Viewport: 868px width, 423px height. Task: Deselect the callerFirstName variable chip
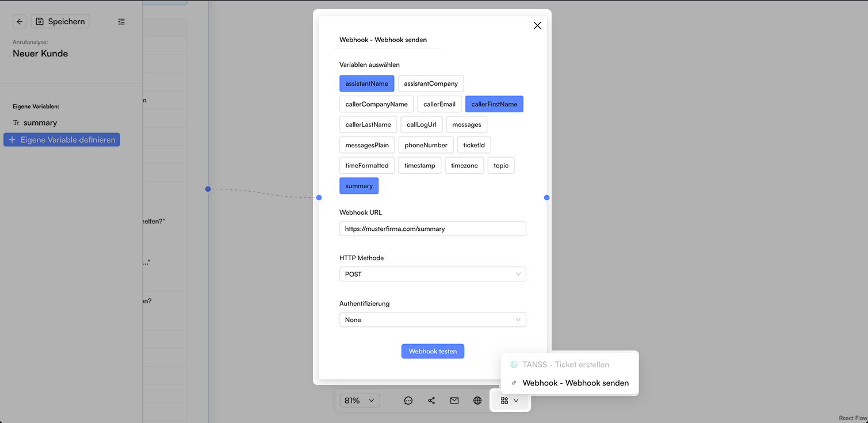point(494,104)
